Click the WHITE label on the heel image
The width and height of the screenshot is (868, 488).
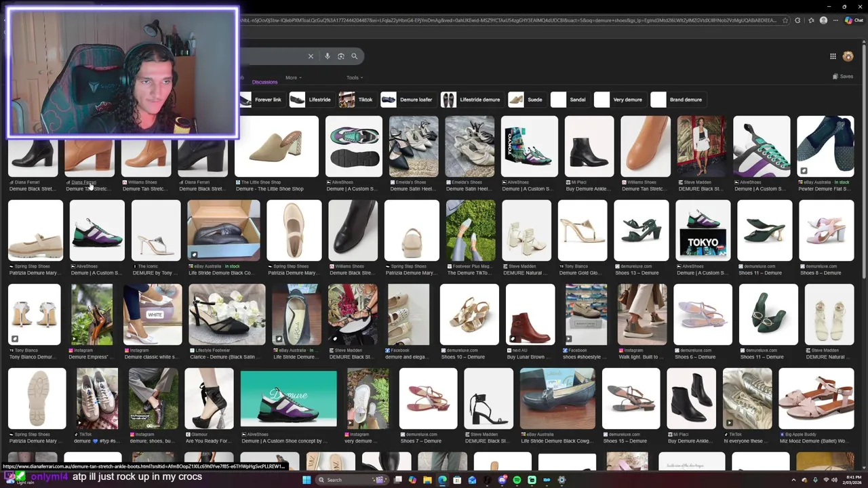point(155,315)
